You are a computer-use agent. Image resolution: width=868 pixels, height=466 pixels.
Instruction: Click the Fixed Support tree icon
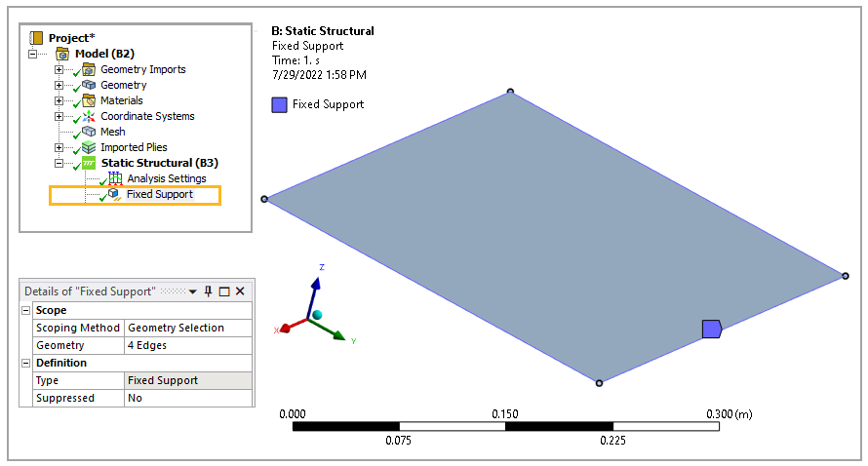(x=114, y=194)
